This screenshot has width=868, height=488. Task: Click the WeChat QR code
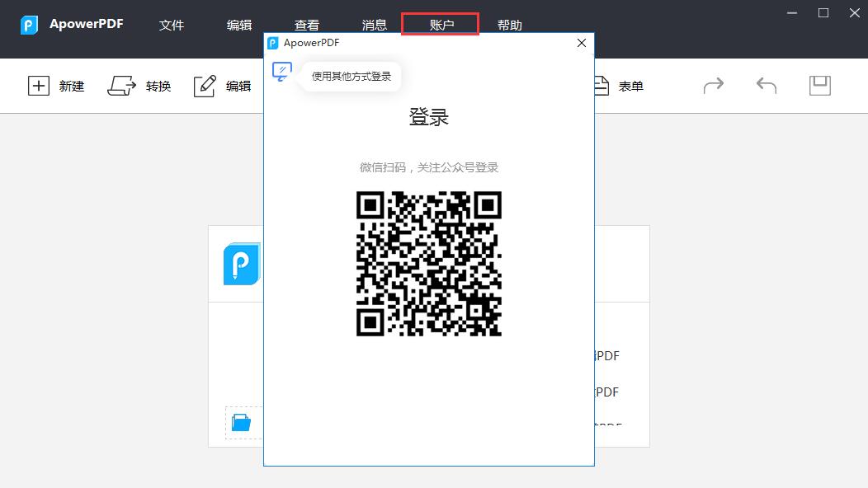point(429,263)
